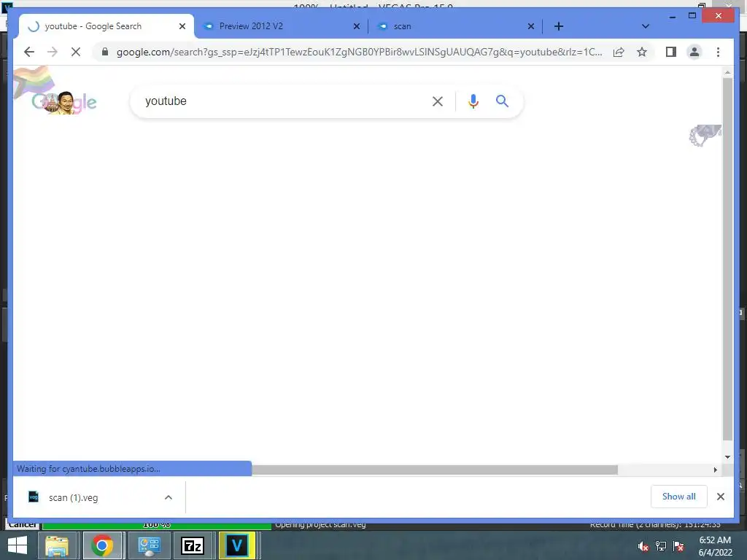This screenshot has width=747, height=560.
Task: Click the address bar URL
Action: [x=359, y=52]
